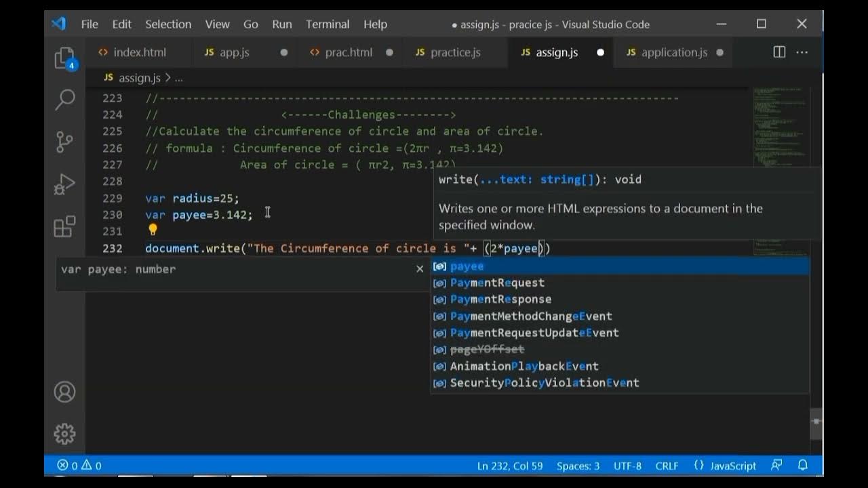Click radius variable on line 229
This screenshot has width=868, height=488.
192,198
